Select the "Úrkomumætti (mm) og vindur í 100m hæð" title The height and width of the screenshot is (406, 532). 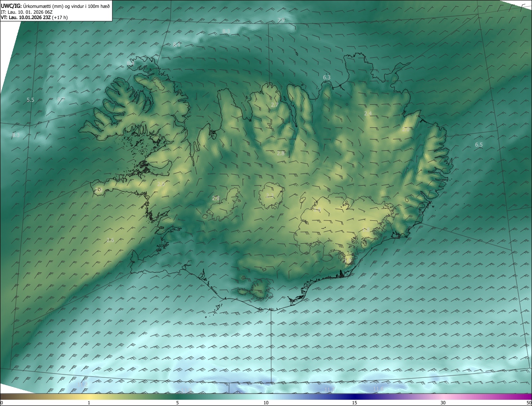point(66,6)
